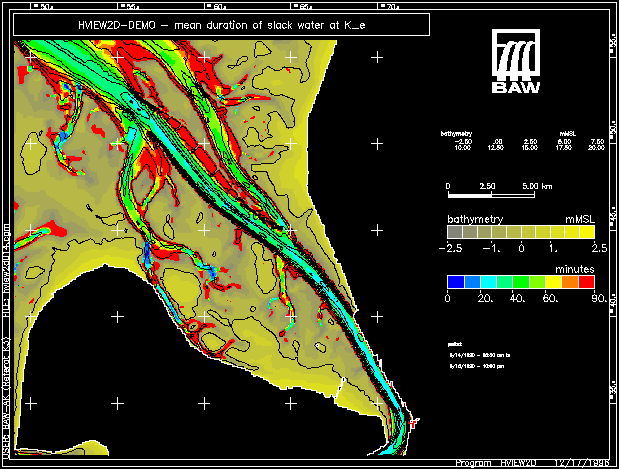Select the orange swatch in minutes legend
The image size is (619, 469).
point(570,282)
